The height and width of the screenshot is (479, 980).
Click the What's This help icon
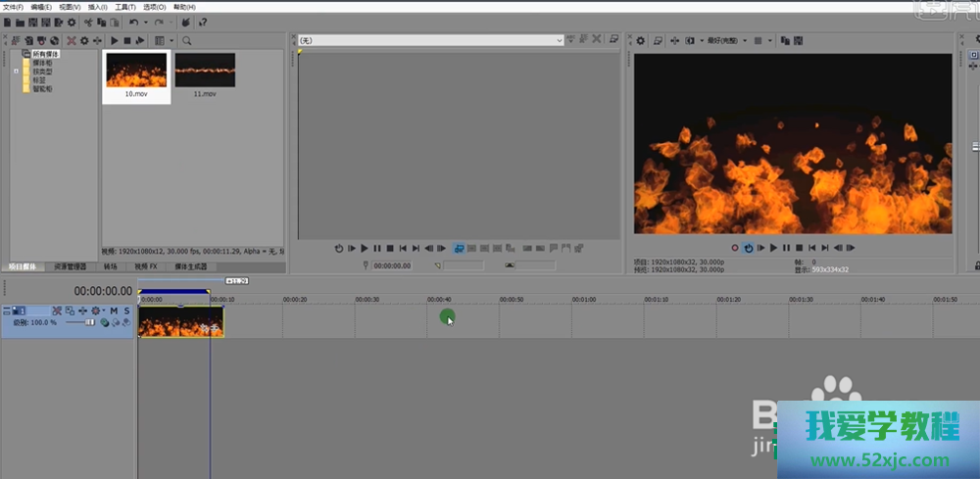coord(203,22)
